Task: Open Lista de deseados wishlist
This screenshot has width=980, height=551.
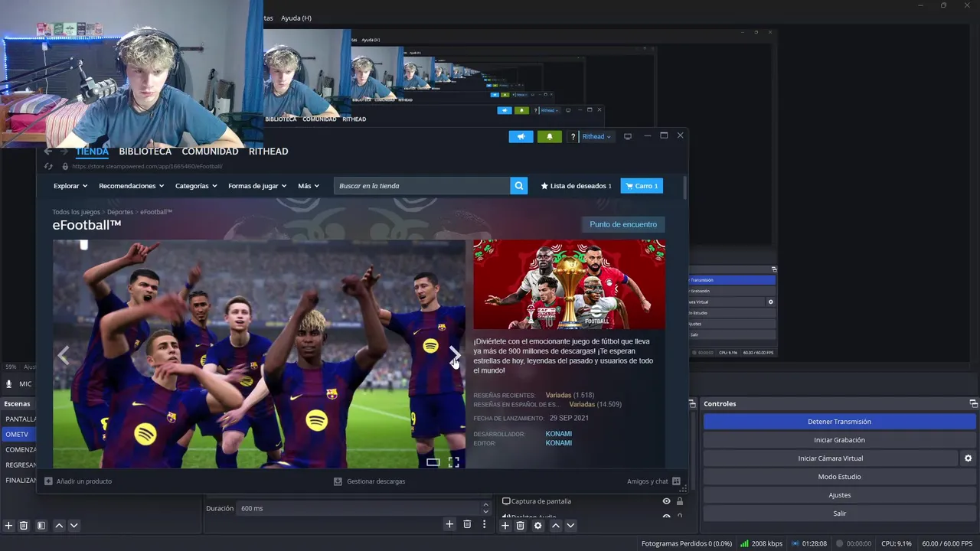Action: click(577, 186)
